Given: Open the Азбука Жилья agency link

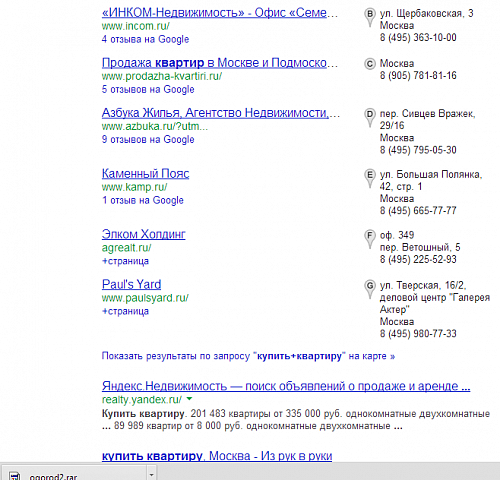Looking at the screenshot, I should [x=221, y=113].
